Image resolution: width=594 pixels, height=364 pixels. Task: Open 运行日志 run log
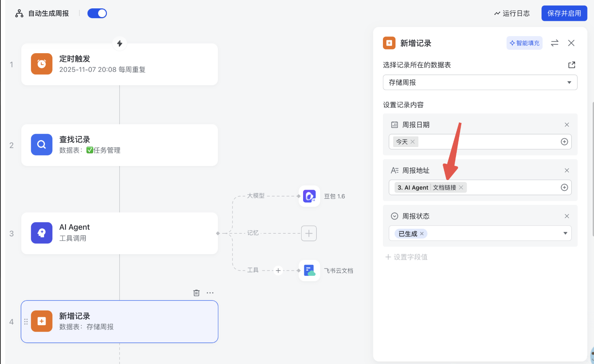511,13
